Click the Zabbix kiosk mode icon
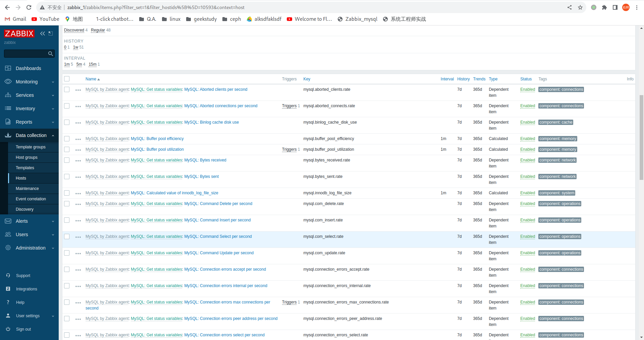 pyautogui.click(x=51, y=33)
